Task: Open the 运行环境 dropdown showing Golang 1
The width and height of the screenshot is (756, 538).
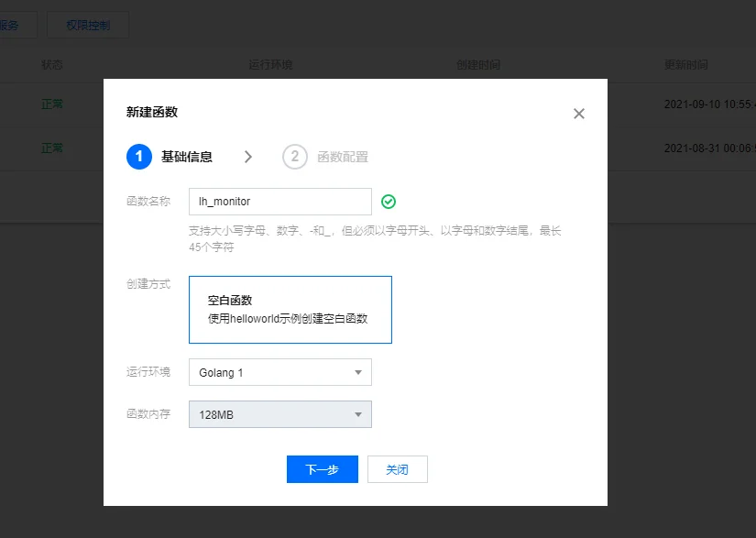Action: (x=280, y=372)
